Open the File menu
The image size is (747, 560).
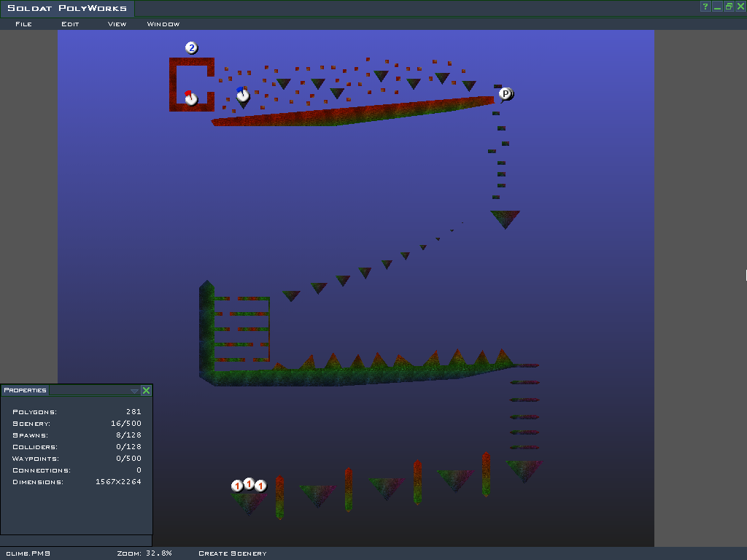[x=23, y=24]
